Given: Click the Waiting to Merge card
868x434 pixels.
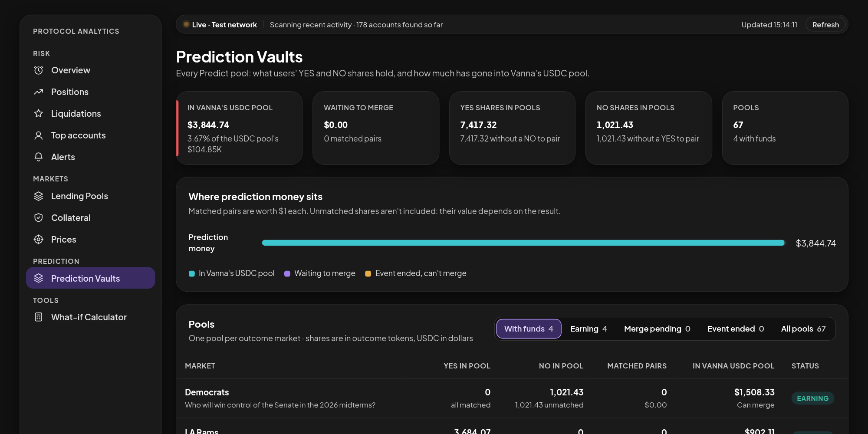Looking at the screenshot, I should coord(376,128).
